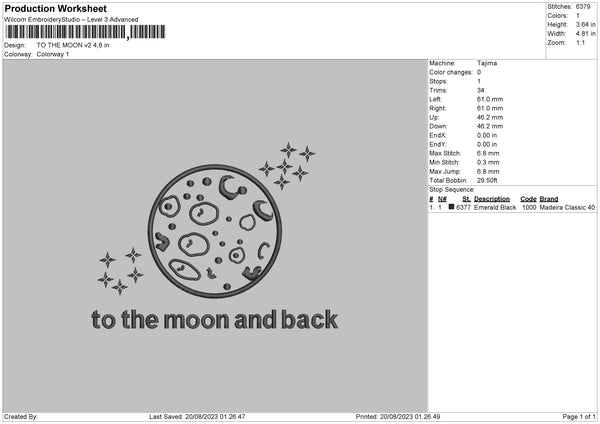This screenshot has height=424, width=600.
Task: Click the Max Stitch value 6.8 mm
Action: tap(488, 153)
